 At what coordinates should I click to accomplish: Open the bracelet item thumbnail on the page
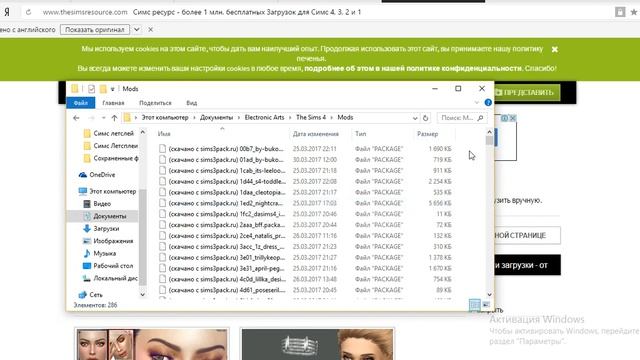click(x=317, y=344)
